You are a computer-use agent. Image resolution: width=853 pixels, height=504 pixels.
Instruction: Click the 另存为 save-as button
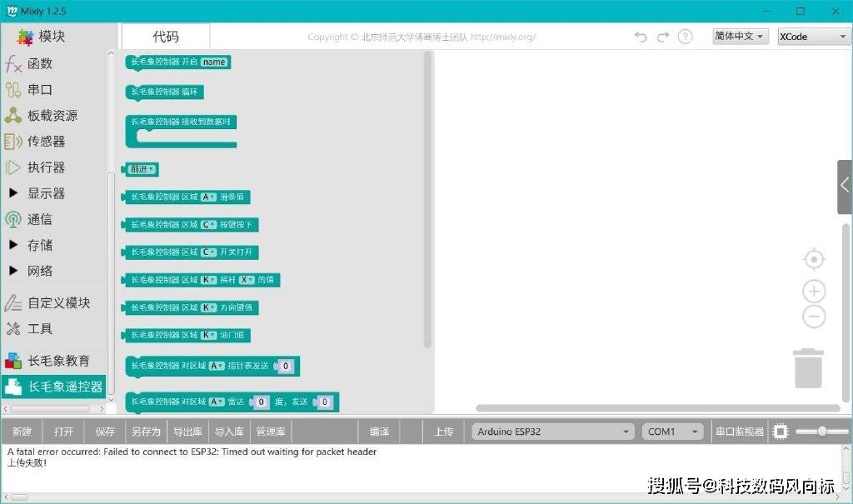[146, 432]
